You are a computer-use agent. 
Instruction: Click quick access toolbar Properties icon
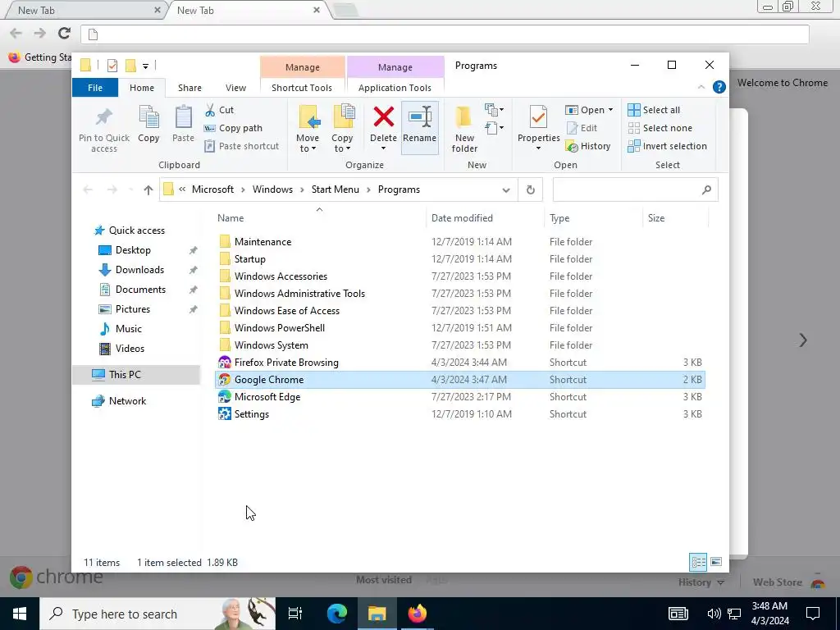[112, 66]
